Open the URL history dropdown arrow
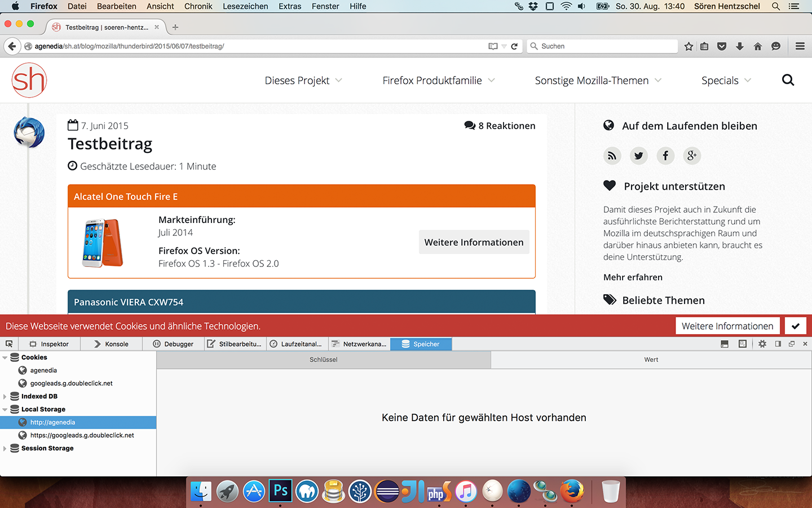812x508 pixels. click(x=504, y=46)
